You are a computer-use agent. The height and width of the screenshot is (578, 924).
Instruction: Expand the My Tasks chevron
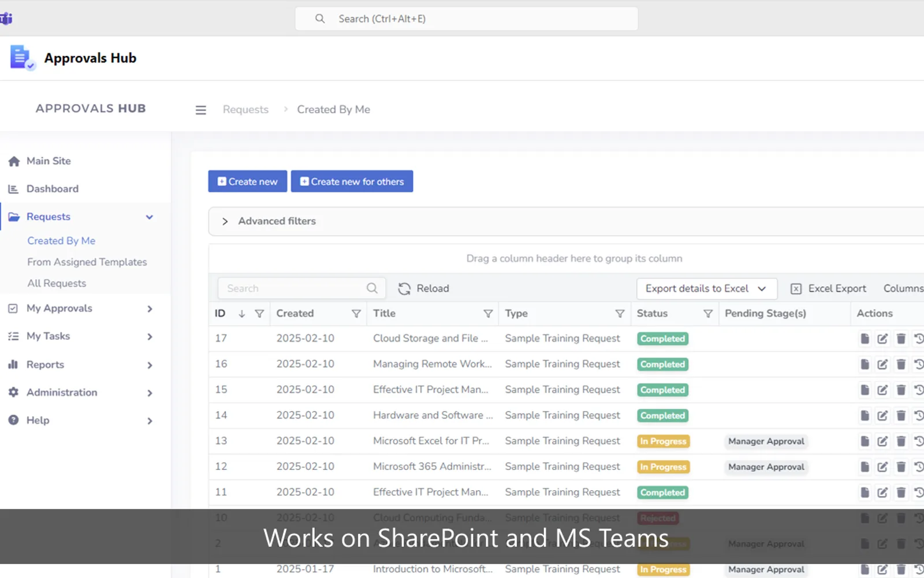click(150, 337)
